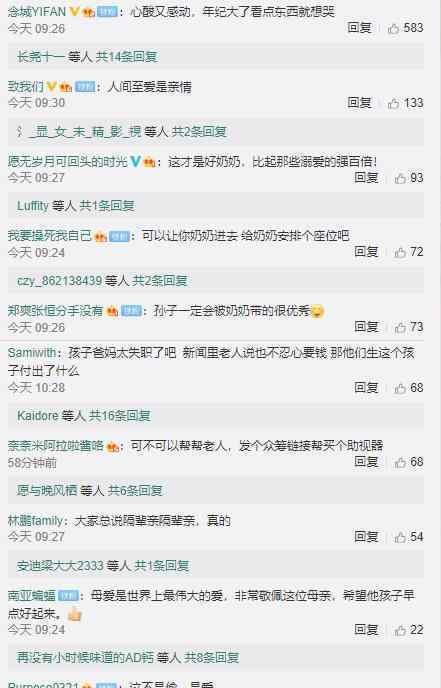441x688 pixels.
Task: Open 愿无岁月可回头的时光 profile link
Action: (x=68, y=161)
